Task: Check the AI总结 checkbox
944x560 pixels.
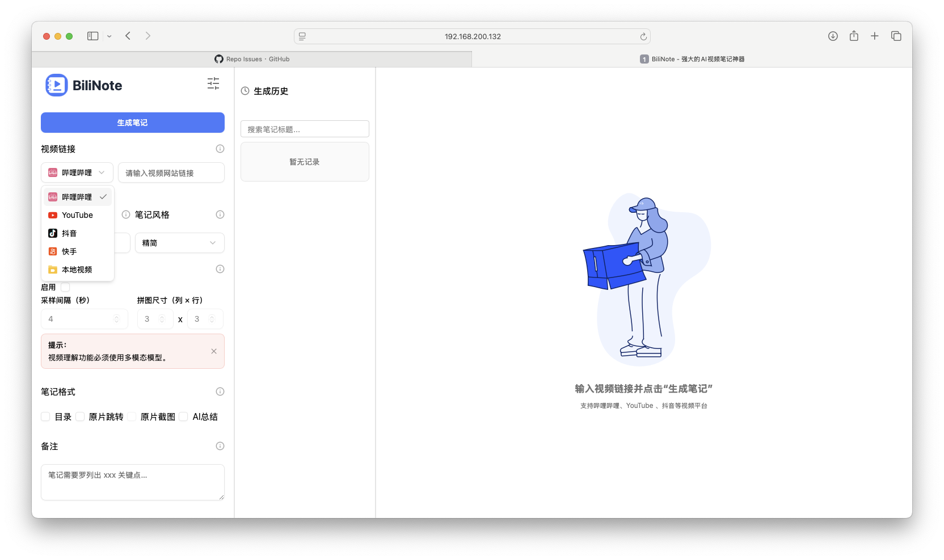Action: [x=184, y=416]
